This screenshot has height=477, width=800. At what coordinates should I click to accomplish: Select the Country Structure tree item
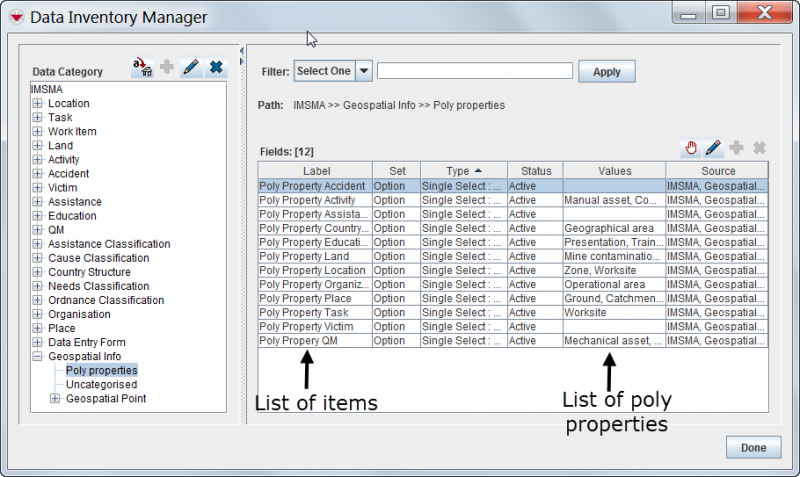click(x=89, y=272)
